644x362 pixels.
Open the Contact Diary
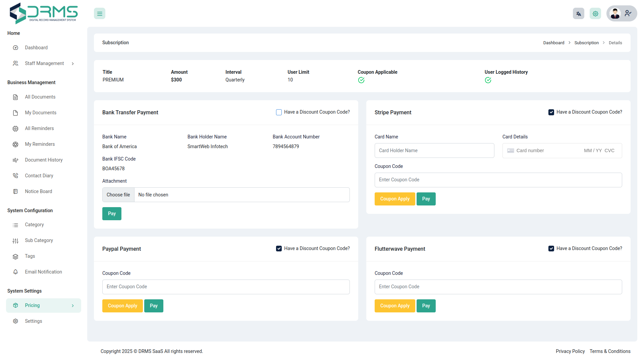tap(39, 175)
